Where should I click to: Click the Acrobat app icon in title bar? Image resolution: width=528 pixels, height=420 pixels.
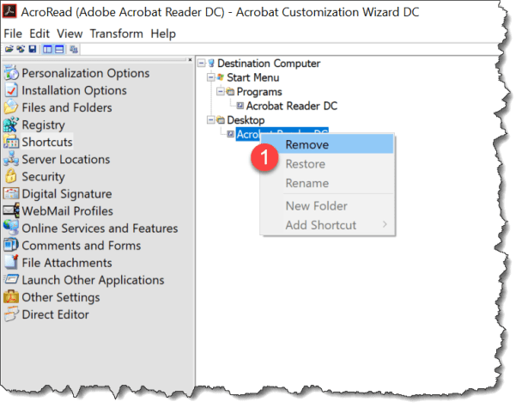pyautogui.click(x=9, y=12)
